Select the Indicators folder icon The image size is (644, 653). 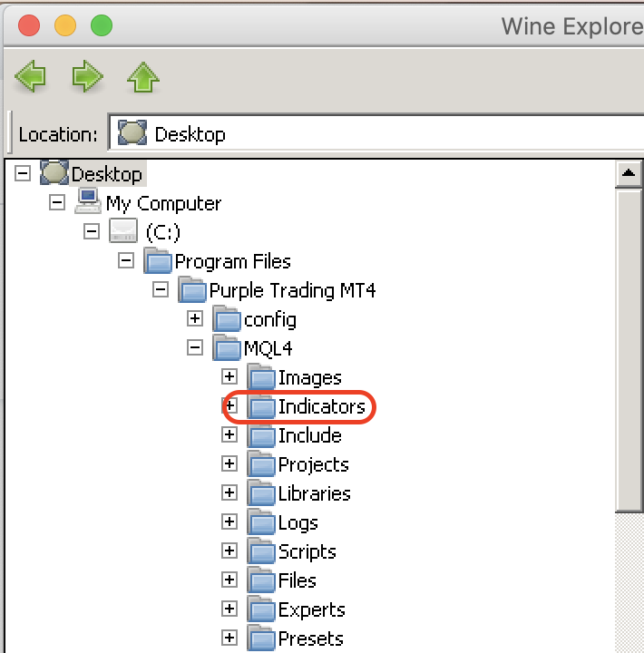[x=261, y=405]
